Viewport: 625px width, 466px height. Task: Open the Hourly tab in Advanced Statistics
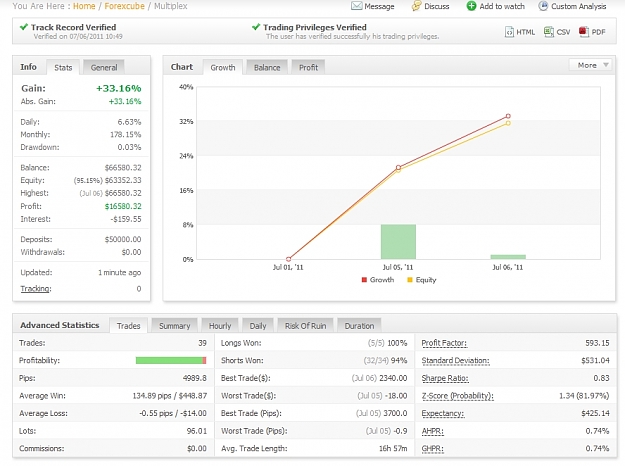[220, 326]
